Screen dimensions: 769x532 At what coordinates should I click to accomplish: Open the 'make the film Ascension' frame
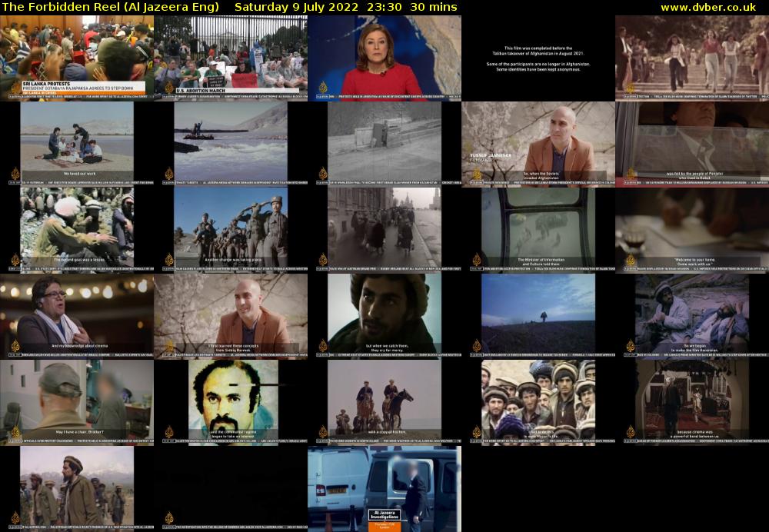[692, 316]
